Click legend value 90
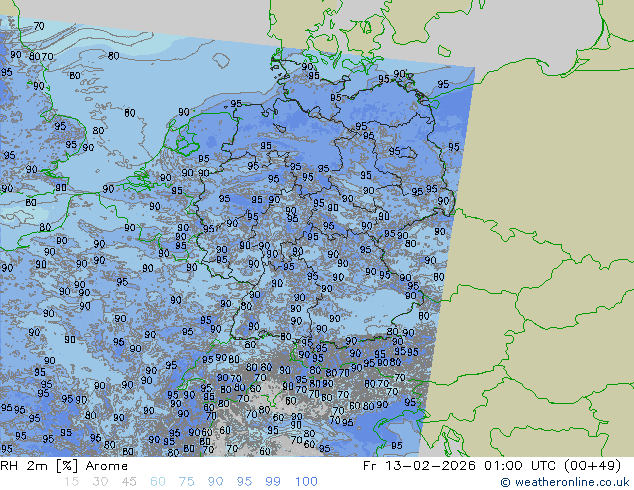The height and width of the screenshot is (490, 634). [215, 482]
